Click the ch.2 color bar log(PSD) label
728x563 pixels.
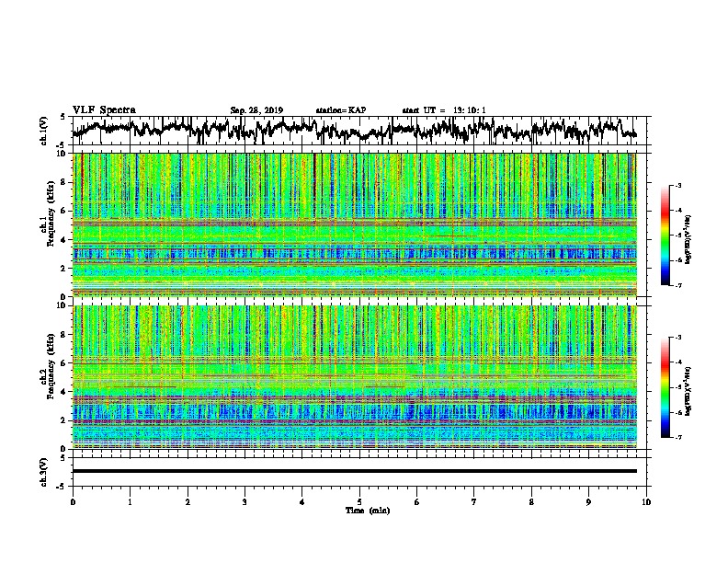[x=688, y=391]
